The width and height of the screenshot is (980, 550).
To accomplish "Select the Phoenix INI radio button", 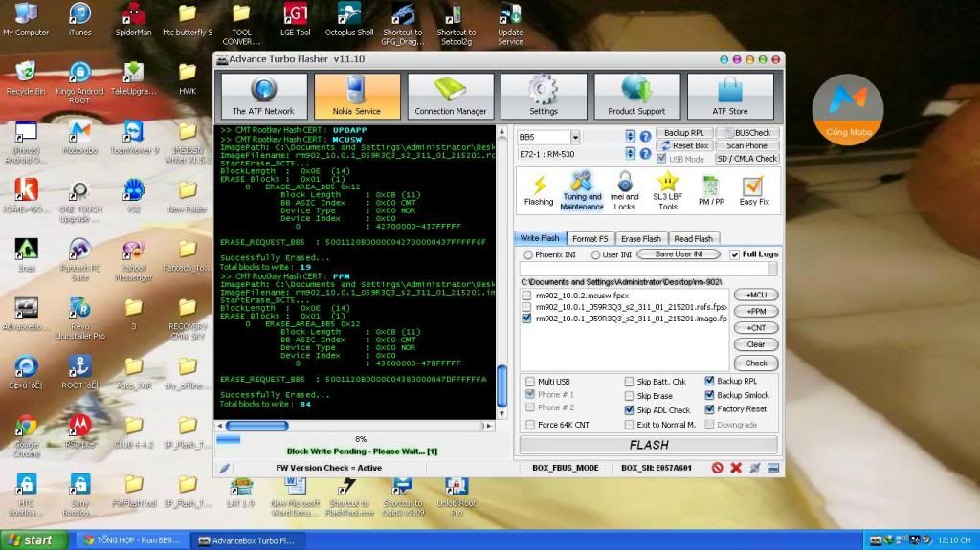I will [x=528, y=255].
